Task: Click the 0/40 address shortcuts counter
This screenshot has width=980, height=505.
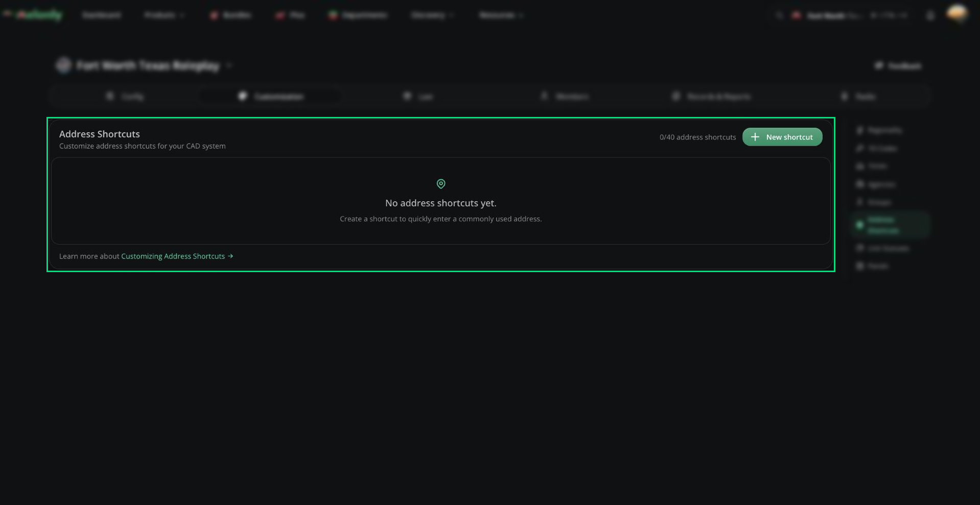Action: point(697,137)
